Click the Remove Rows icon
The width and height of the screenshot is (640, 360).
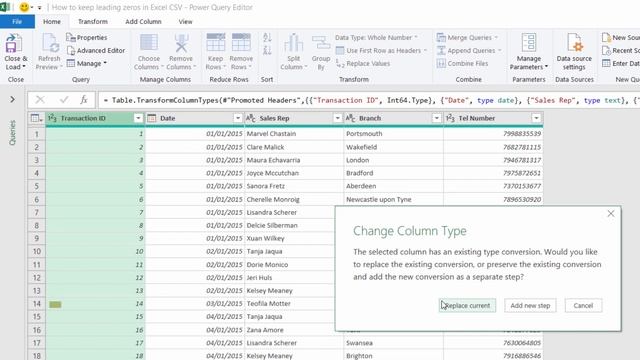click(241, 43)
